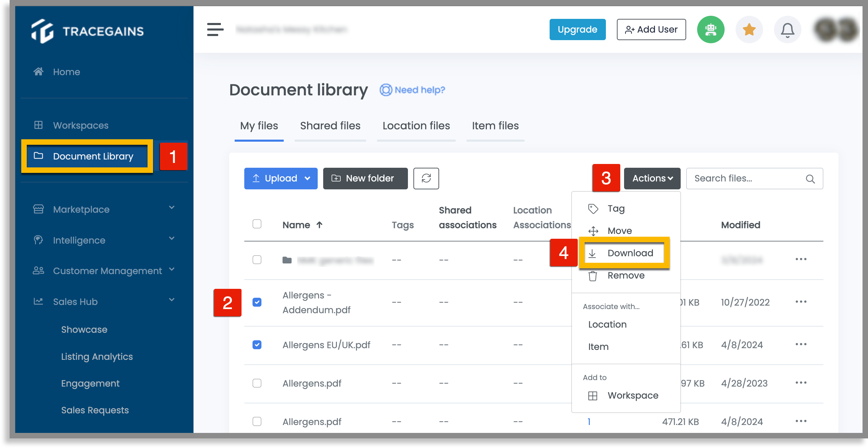Associate with Item in Actions menu
This screenshot has height=448, width=868.
point(626,347)
